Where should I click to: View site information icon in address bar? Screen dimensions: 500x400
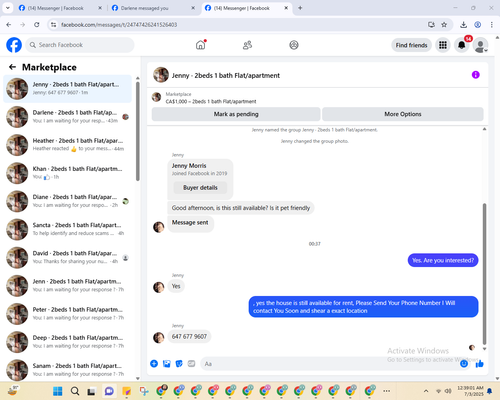(53, 25)
